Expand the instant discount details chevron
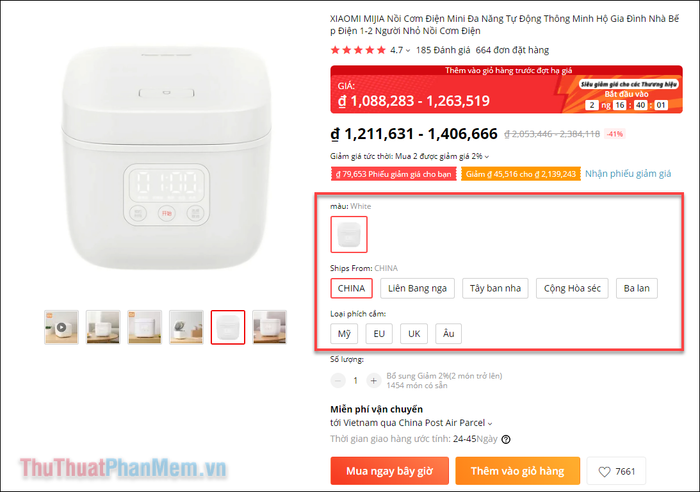The width and height of the screenshot is (700, 492). (487, 157)
